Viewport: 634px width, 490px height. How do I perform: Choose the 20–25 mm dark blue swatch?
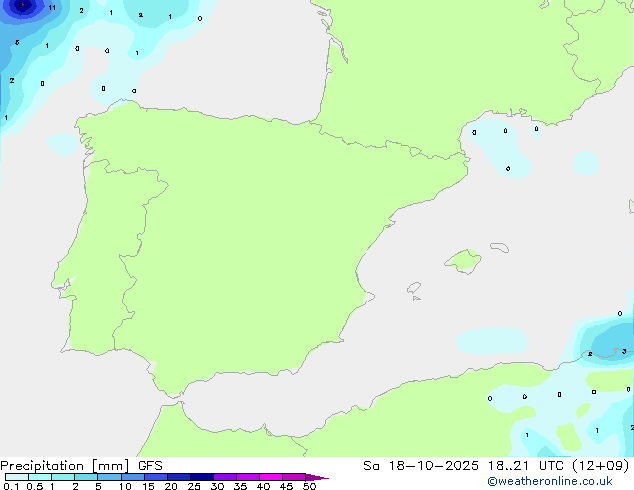(x=179, y=477)
